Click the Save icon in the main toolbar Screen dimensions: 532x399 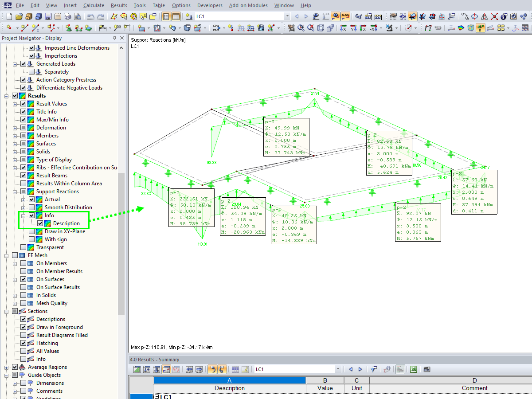47,16
